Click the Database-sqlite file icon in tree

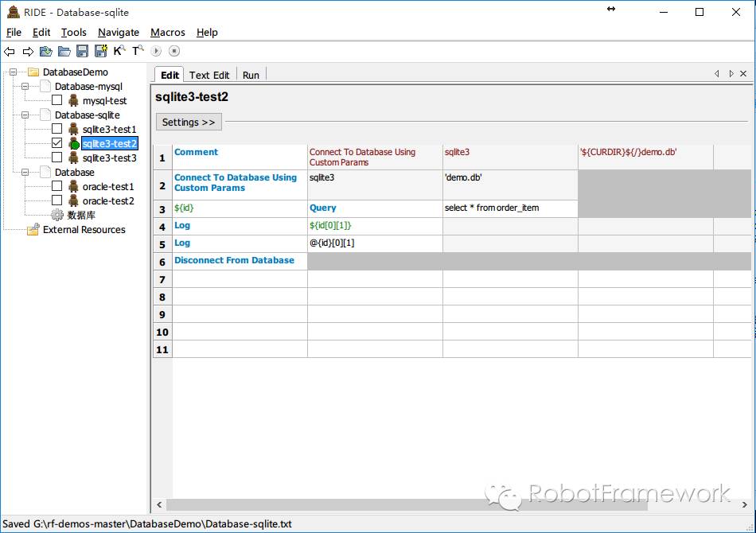(x=45, y=115)
